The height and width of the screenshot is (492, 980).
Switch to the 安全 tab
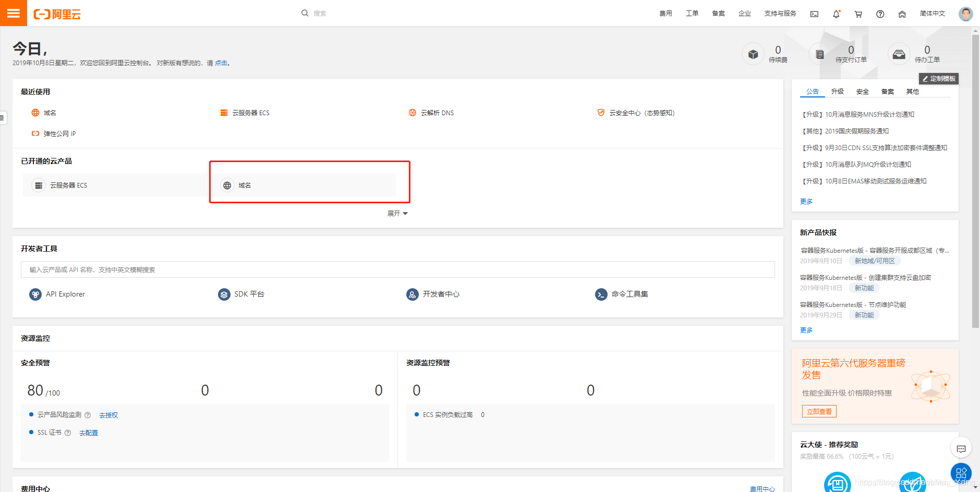tap(863, 91)
